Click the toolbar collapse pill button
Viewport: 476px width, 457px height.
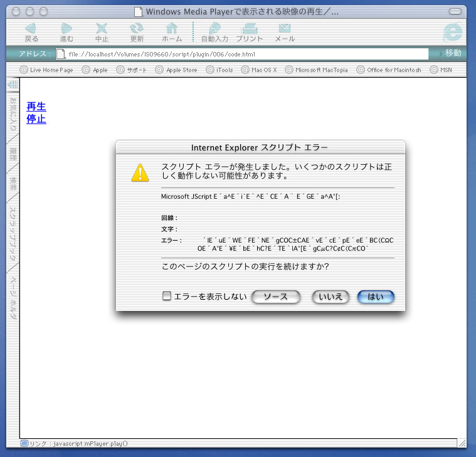pos(455,11)
